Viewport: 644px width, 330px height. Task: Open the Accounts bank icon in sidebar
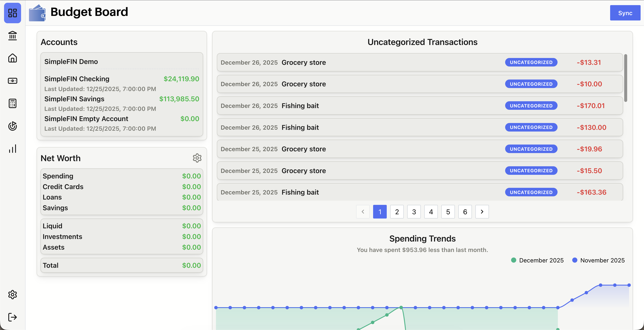(x=13, y=36)
